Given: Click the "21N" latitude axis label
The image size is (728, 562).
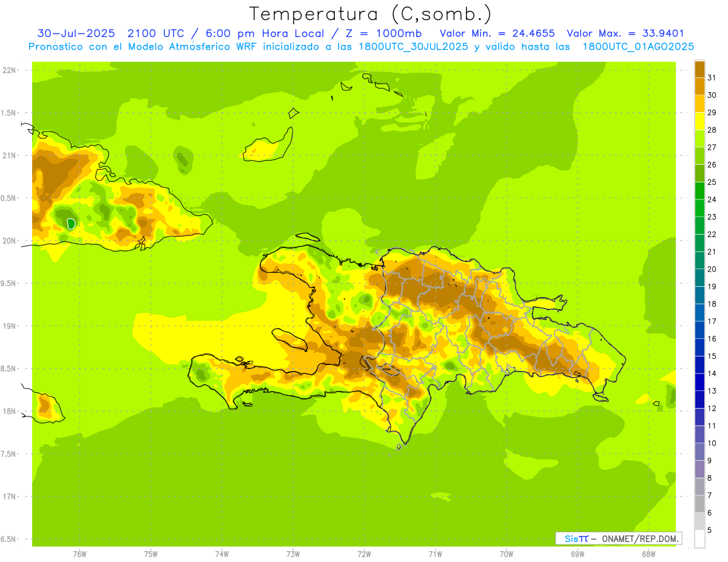Looking at the screenshot, I should (8, 155).
